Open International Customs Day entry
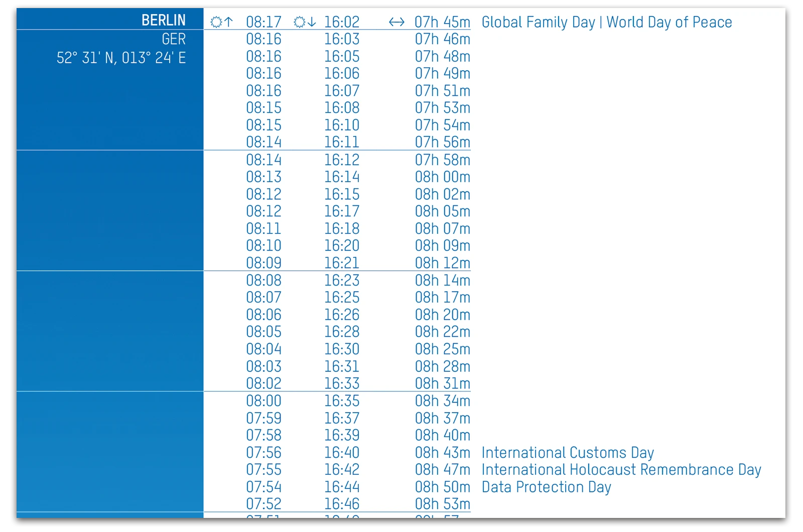803x532 pixels. [568, 453]
